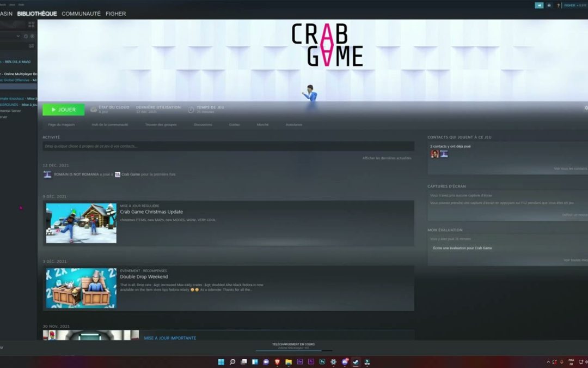Open the game settings gear icon at right
Screen dimensions: 588x368
click(586, 108)
